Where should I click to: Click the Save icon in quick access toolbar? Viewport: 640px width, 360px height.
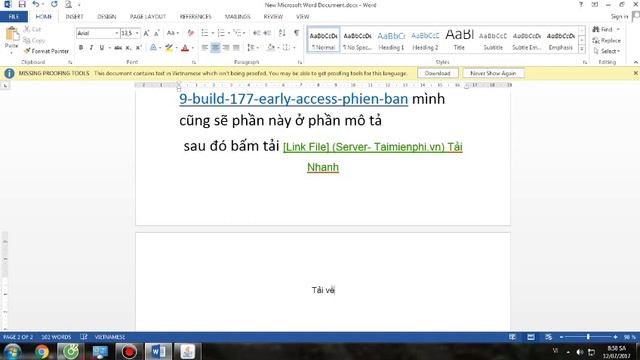22,4
